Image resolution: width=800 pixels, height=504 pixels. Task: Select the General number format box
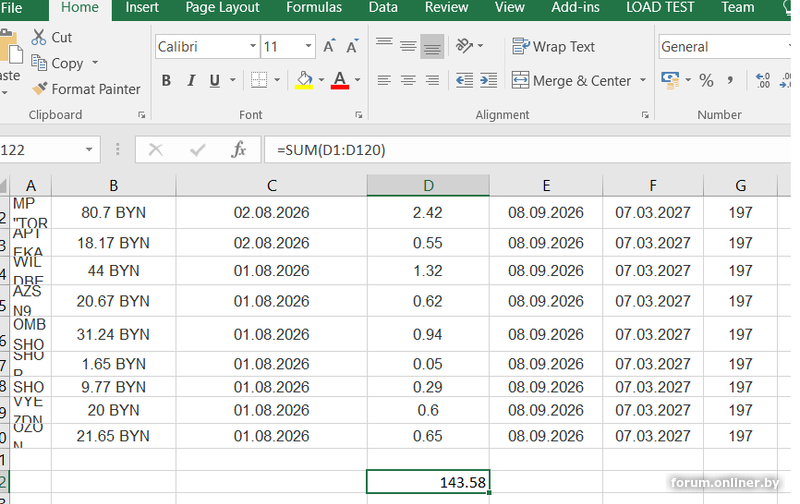pos(725,46)
